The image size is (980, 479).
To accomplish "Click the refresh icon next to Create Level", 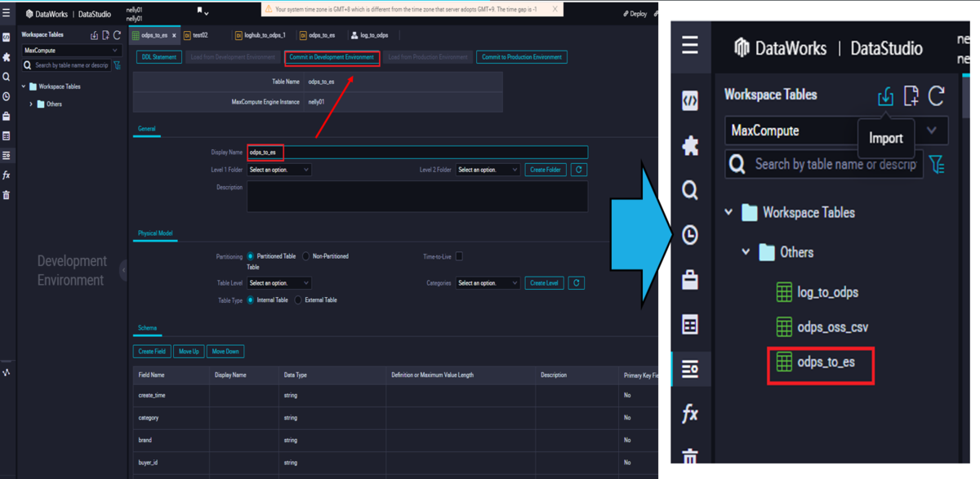I will 577,282.
